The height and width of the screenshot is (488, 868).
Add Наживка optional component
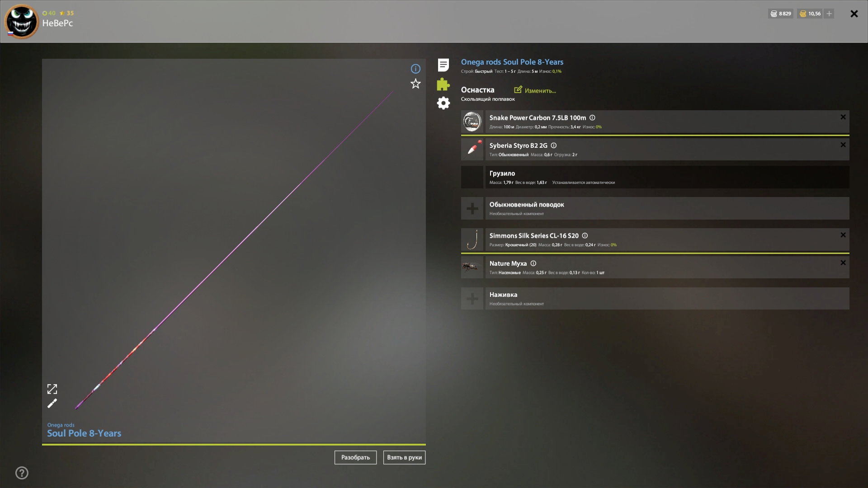point(472,299)
